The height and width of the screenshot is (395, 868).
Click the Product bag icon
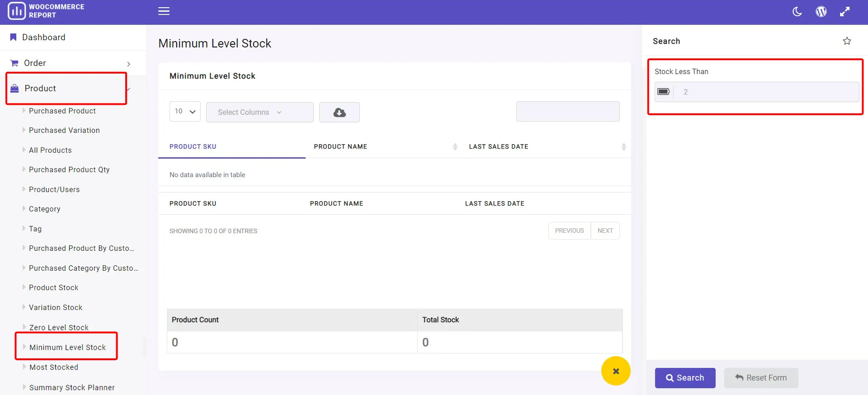tap(14, 88)
